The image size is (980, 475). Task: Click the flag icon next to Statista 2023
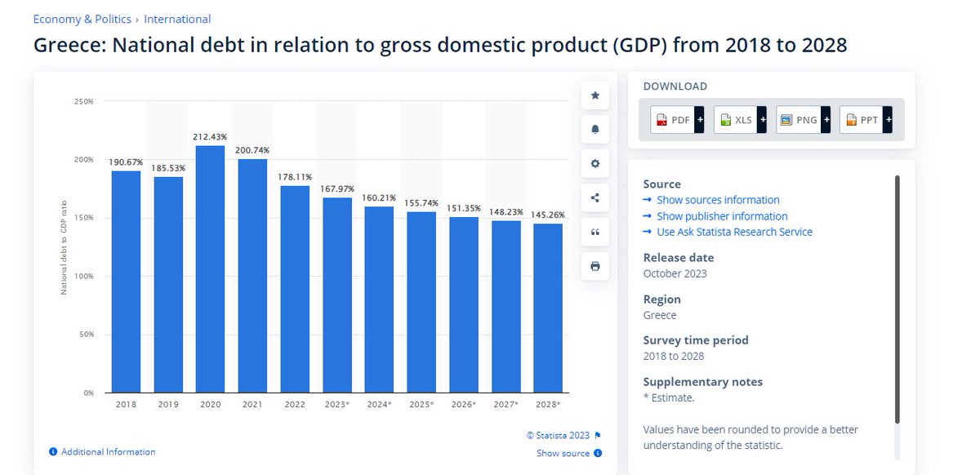click(598, 435)
